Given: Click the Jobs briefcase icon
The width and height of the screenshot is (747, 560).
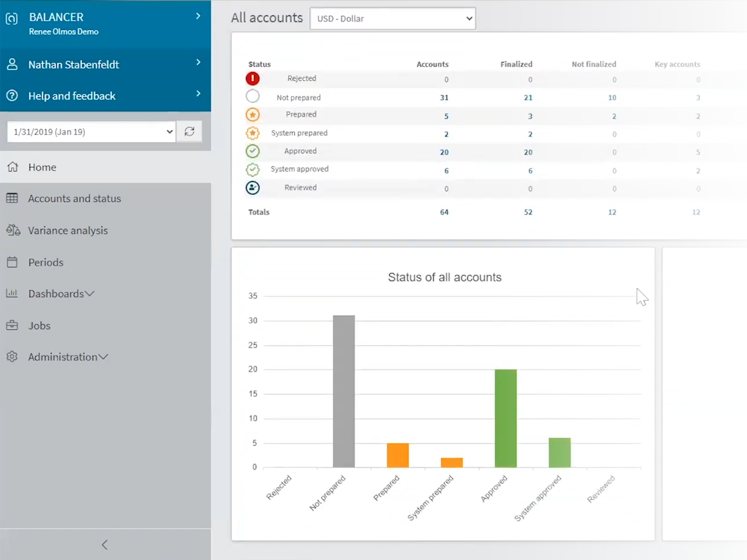Looking at the screenshot, I should pyautogui.click(x=12, y=325).
